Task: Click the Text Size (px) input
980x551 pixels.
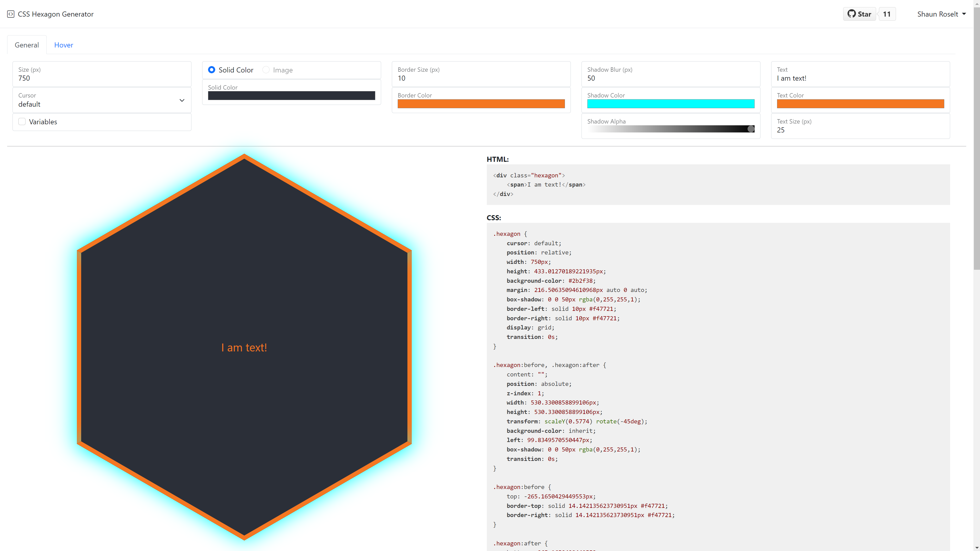Action: click(860, 130)
